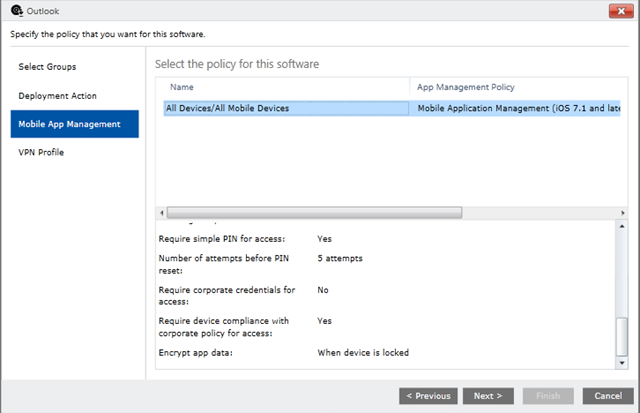Click the details pane scroll down arrow
The image size is (640, 413).
click(622, 363)
